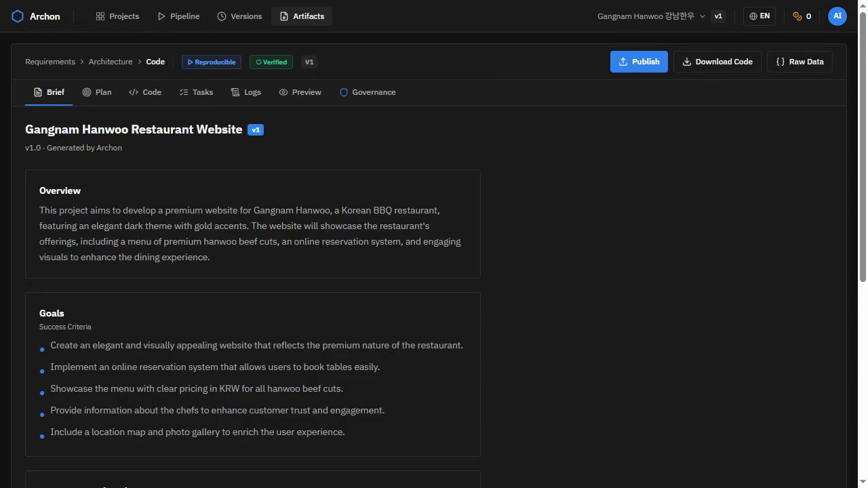868x488 pixels.
Task: Click the Reproducible badge
Action: click(x=212, y=62)
